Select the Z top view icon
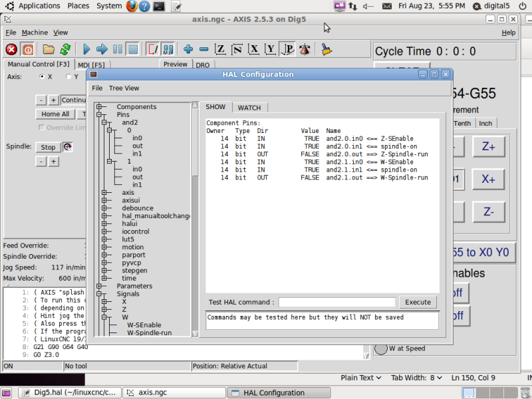 point(220,49)
